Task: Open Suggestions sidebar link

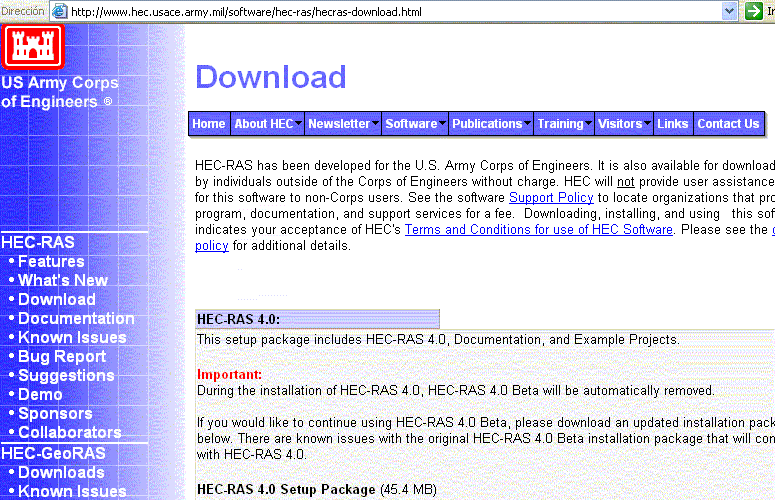Action: coord(66,375)
